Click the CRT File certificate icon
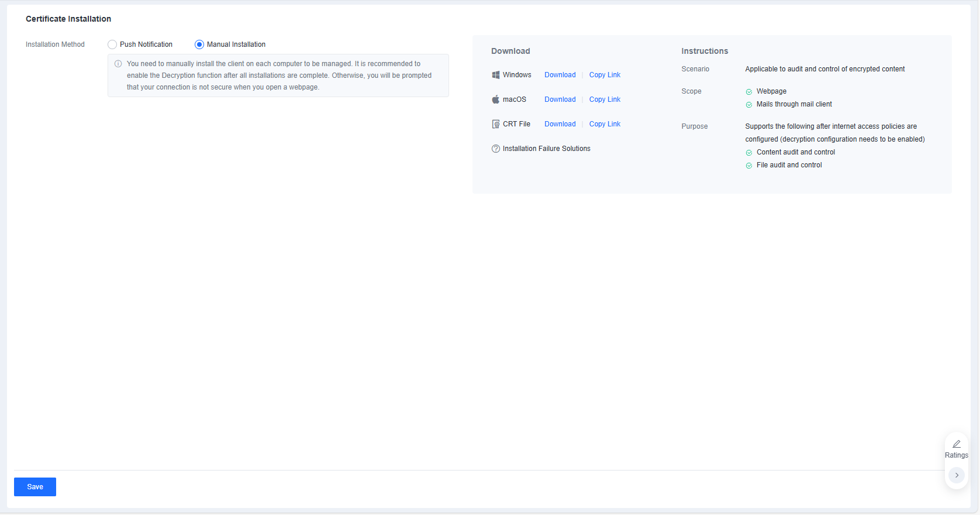Viewport: 980px width, 515px height. point(496,124)
